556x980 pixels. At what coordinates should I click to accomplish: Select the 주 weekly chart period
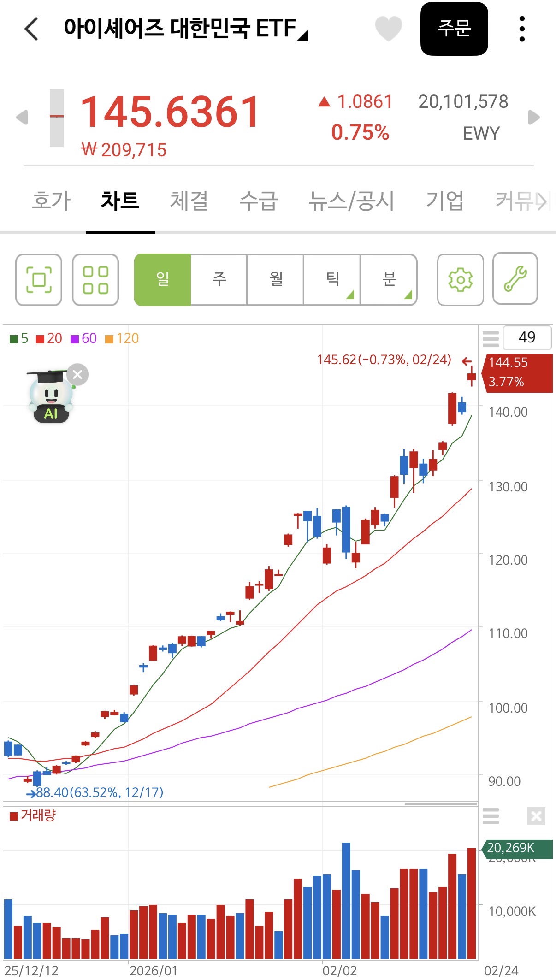pyautogui.click(x=219, y=279)
